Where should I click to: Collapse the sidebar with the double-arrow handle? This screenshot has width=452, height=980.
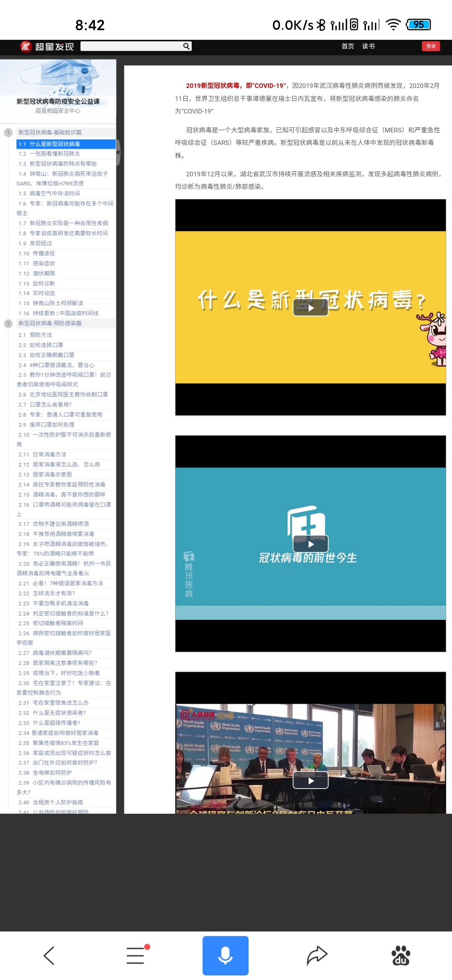[118, 152]
